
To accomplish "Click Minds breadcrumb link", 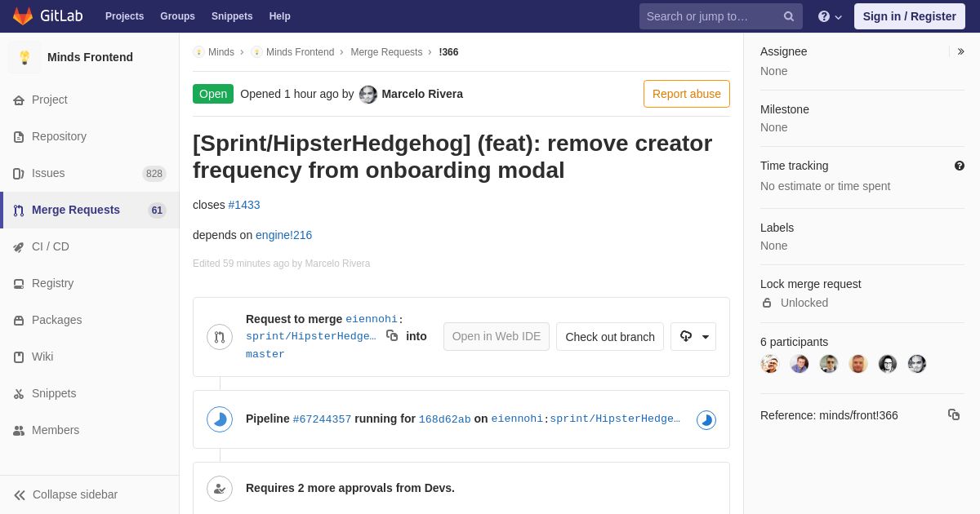I will tap(221, 52).
